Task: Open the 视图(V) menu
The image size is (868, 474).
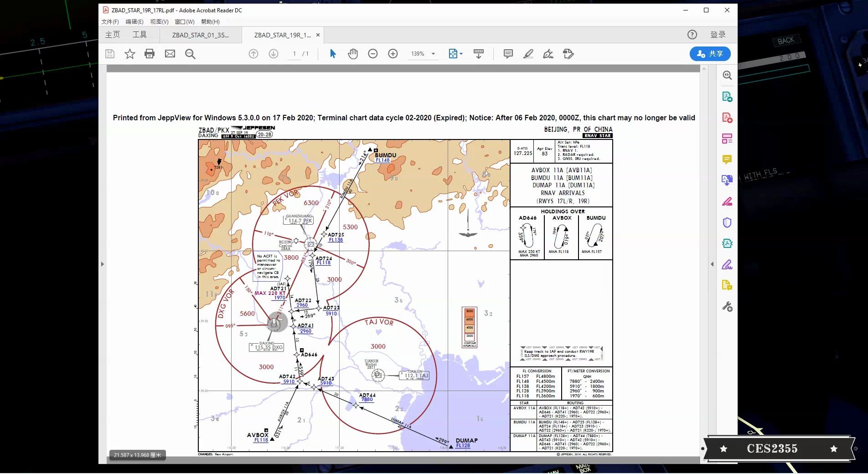Action: pos(159,21)
